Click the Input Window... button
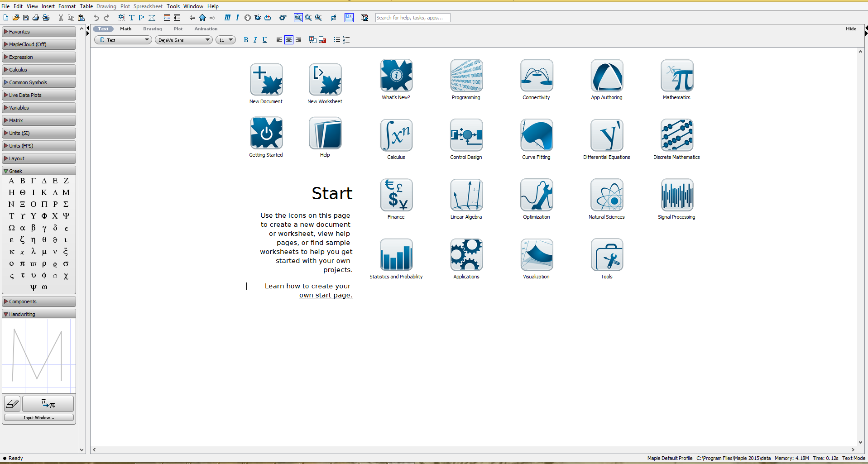This screenshot has width=868, height=464. (x=39, y=417)
